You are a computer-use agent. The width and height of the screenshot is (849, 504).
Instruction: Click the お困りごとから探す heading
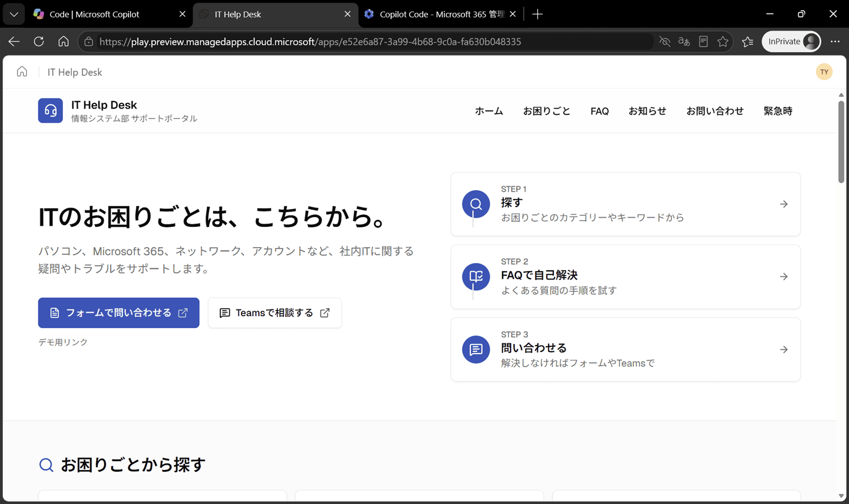point(133,464)
